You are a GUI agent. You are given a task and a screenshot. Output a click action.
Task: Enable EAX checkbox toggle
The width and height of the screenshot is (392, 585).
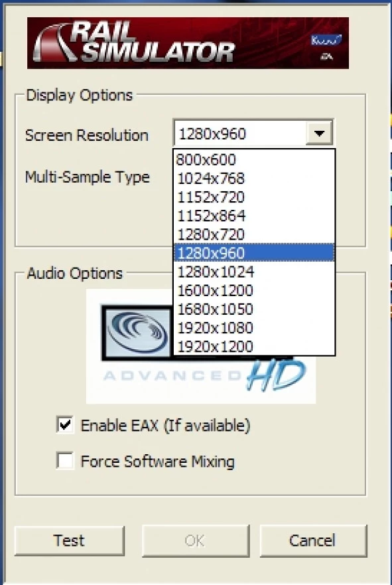(65, 424)
